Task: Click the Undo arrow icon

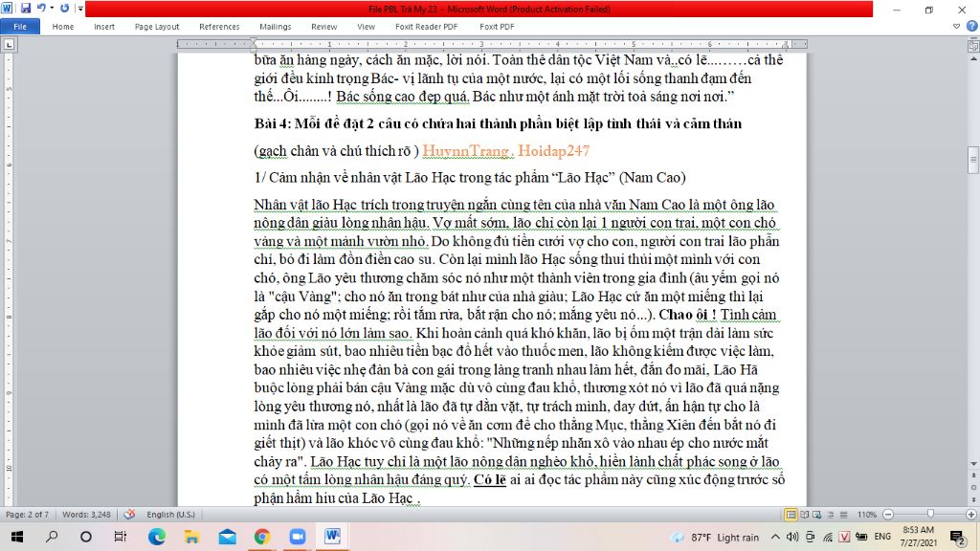Action: pyautogui.click(x=41, y=8)
